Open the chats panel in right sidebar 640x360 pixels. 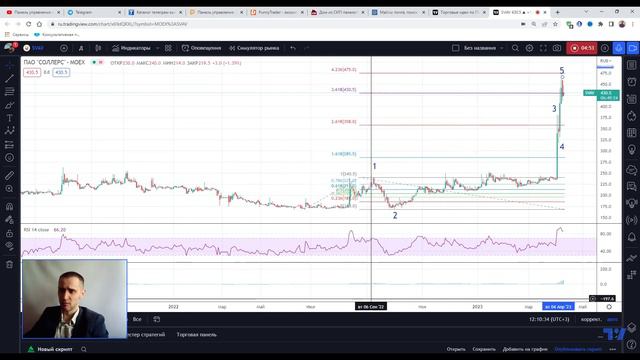tap(632, 186)
